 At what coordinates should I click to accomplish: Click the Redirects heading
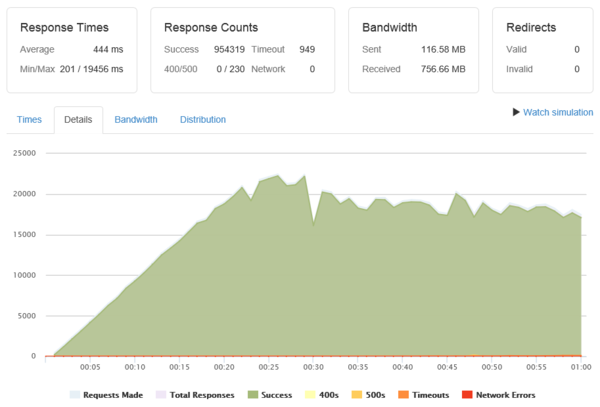coord(531,28)
